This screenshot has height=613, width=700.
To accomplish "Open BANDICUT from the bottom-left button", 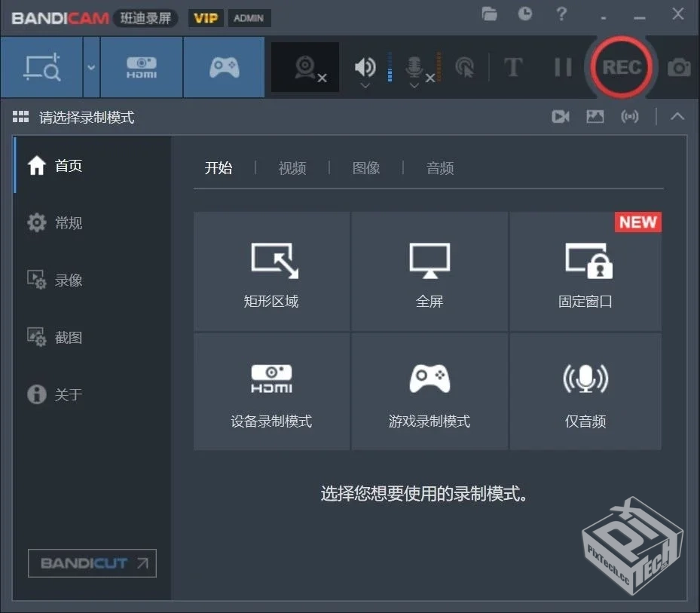I will (x=92, y=562).
